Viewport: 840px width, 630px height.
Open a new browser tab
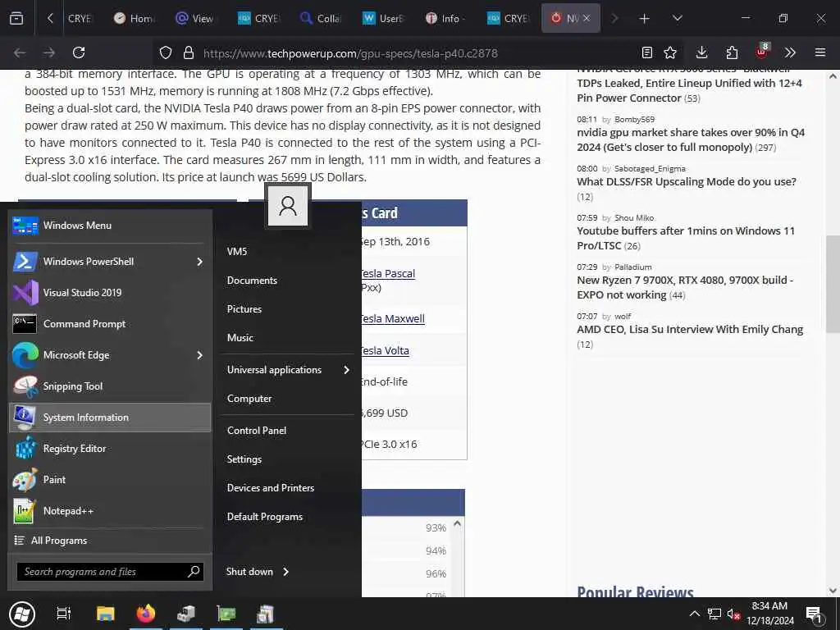645,18
